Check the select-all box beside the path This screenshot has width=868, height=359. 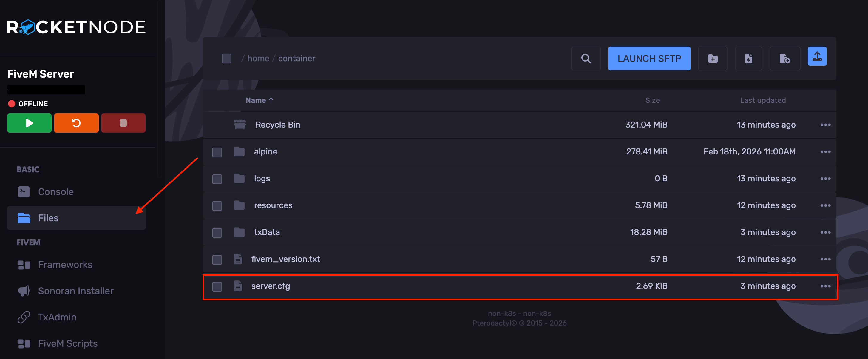226,58
